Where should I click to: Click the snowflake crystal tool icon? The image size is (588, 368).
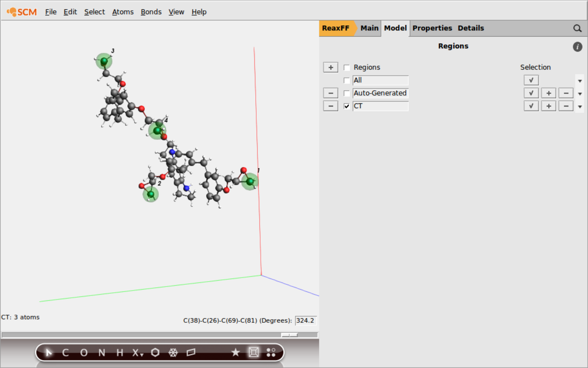[x=173, y=353]
